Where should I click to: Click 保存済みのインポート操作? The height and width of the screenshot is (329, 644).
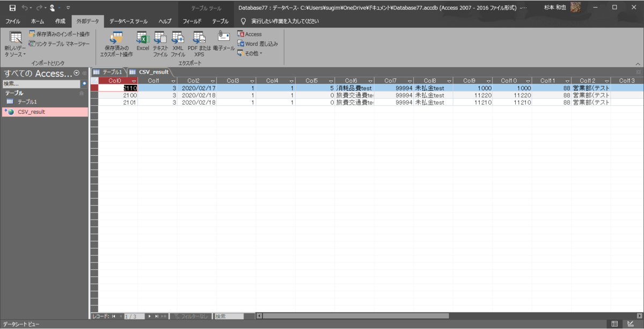click(60, 34)
